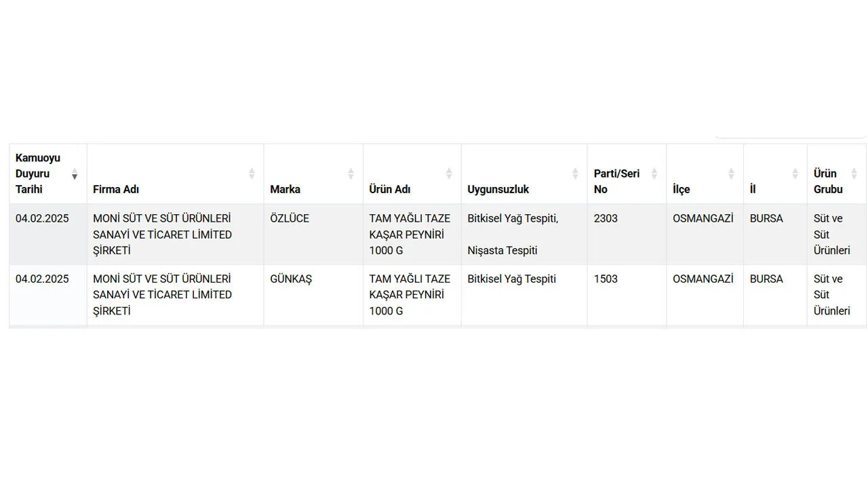The width and height of the screenshot is (868, 488).
Task: Select the ÖZLÜCE brand cell
Action: pos(313,235)
